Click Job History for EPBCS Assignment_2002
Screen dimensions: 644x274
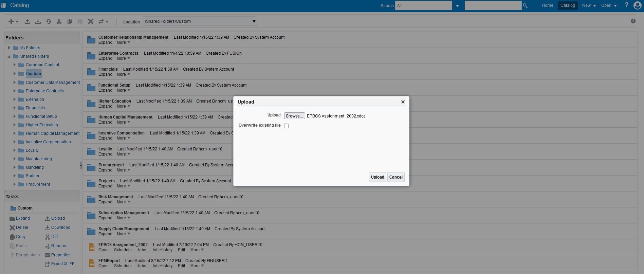click(162, 250)
